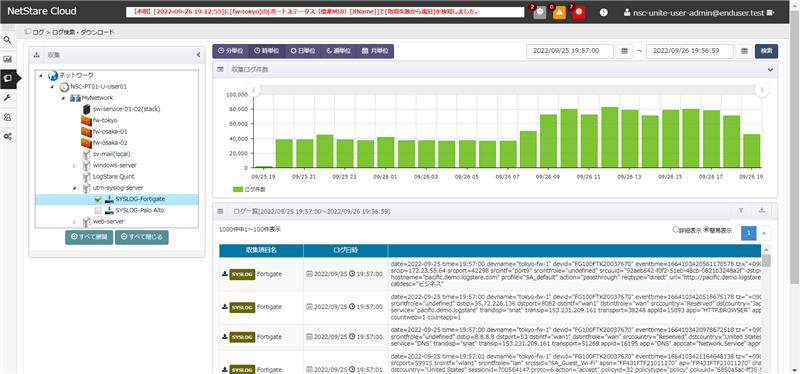Open the end date calendar picker
Image resolution: width=800 pixels, height=374 pixels.
tap(744, 51)
